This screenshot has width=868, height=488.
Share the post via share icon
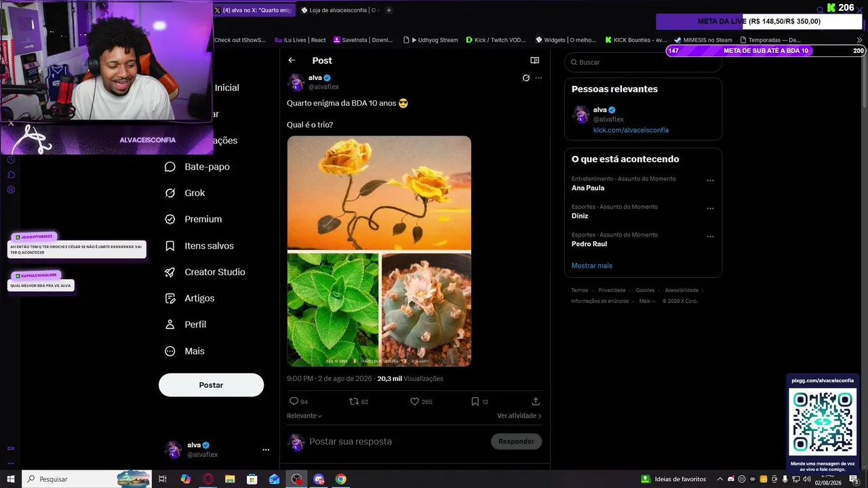pos(536,401)
